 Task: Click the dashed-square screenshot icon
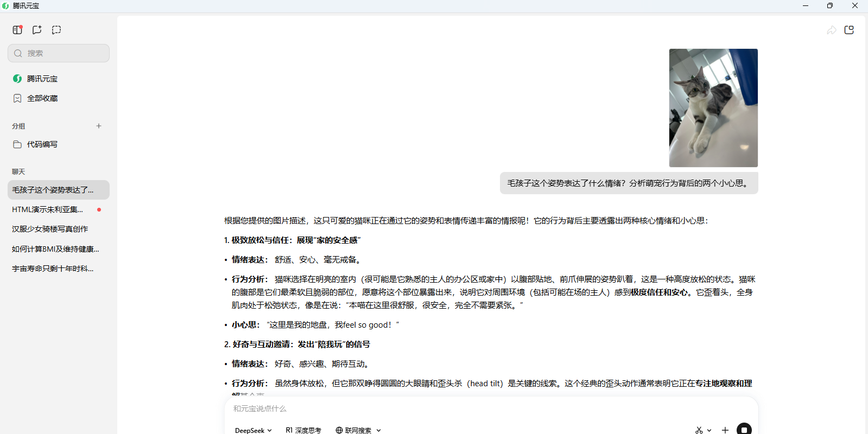(x=56, y=30)
